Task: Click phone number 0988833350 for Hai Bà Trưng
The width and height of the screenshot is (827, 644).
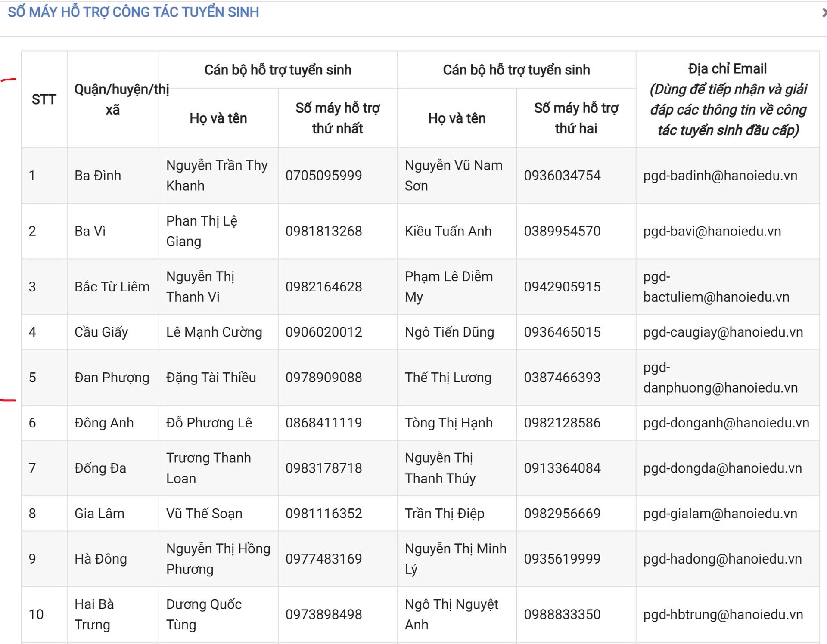Action: coord(562,614)
